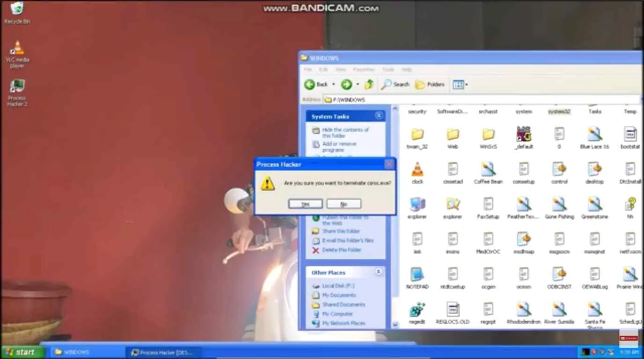Image resolution: width=644 pixels, height=359 pixels.
Task: Select the _default file icon
Action: pos(524,138)
